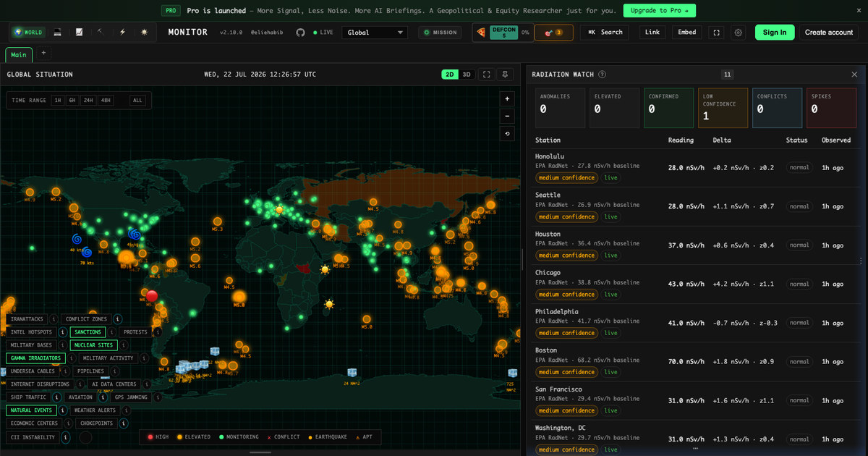This screenshot has width=868, height=456.
Task: Toggle fullscreen icon in the top header
Action: pos(716,33)
